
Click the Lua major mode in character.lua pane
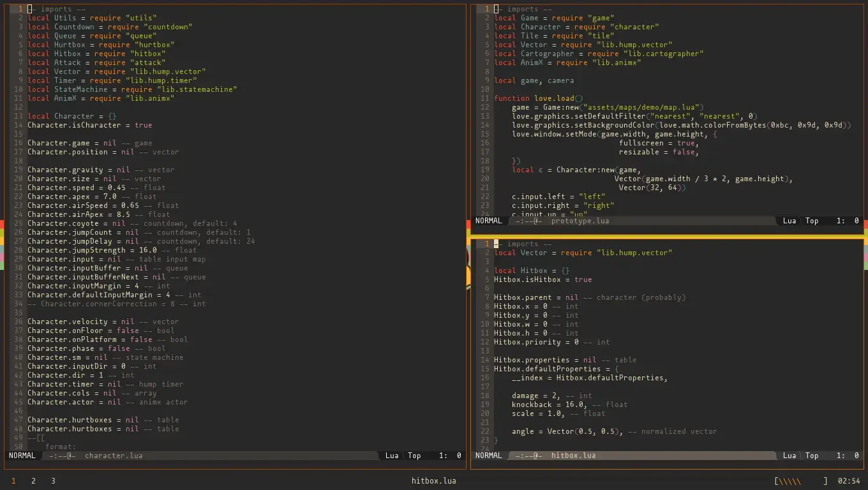pyautogui.click(x=392, y=456)
